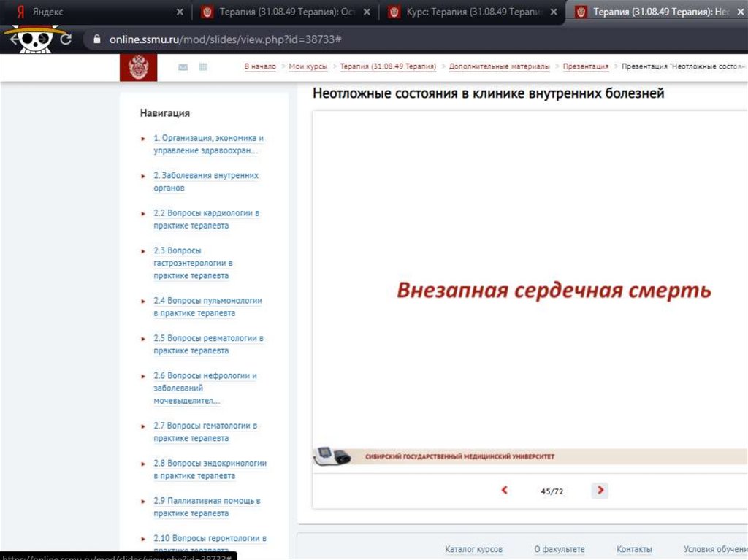Image resolution: width=748 pixels, height=560 pixels.
Task: Open the 'Мои курсы' breadcrumb link
Action: click(x=308, y=66)
